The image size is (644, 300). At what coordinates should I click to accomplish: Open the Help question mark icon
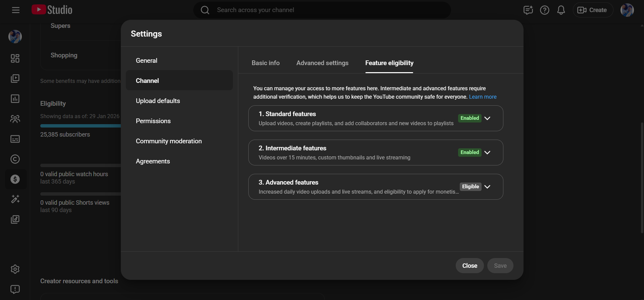[544, 10]
